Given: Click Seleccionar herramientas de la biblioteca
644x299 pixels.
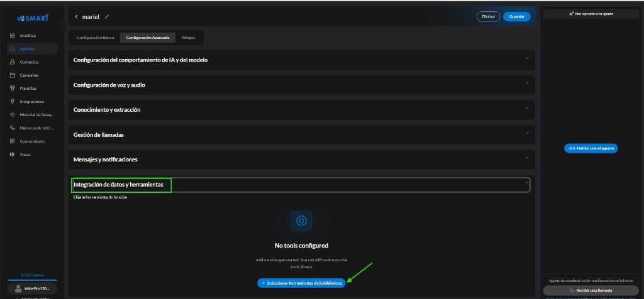Looking at the screenshot, I should coord(301,283).
